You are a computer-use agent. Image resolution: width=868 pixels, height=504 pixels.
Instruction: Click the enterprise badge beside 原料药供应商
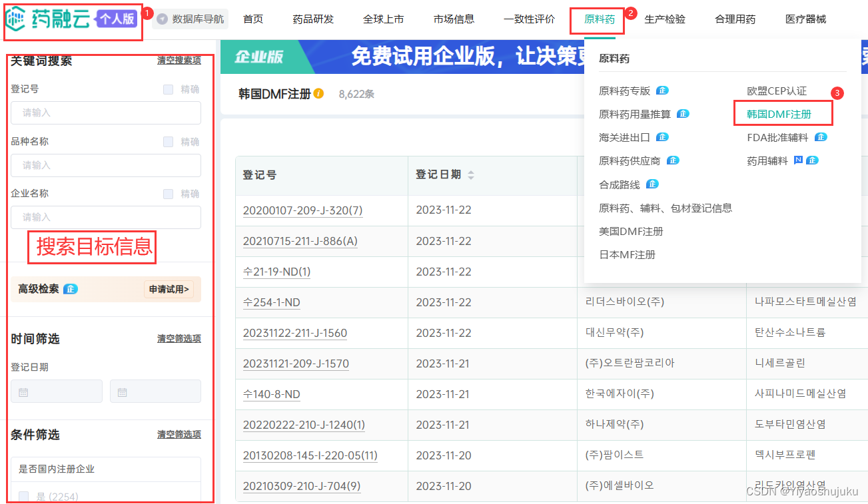coord(673,160)
